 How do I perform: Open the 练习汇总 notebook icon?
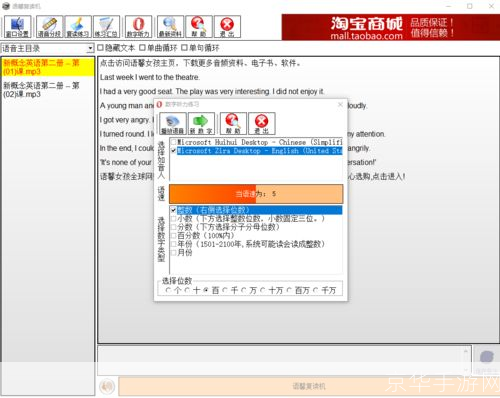coord(106,27)
